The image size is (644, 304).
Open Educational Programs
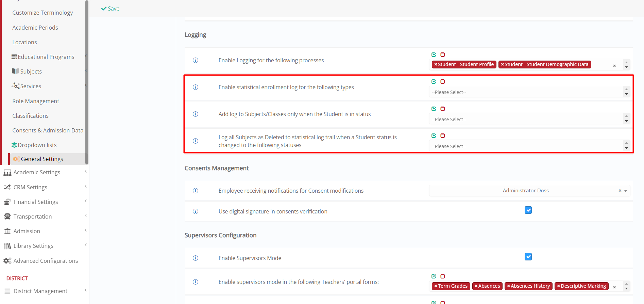tap(46, 57)
